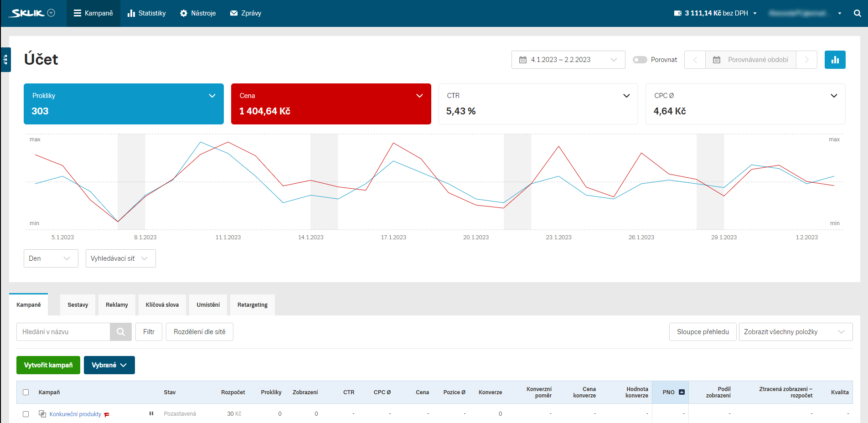Switch to the Retargeting tab

click(252, 304)
